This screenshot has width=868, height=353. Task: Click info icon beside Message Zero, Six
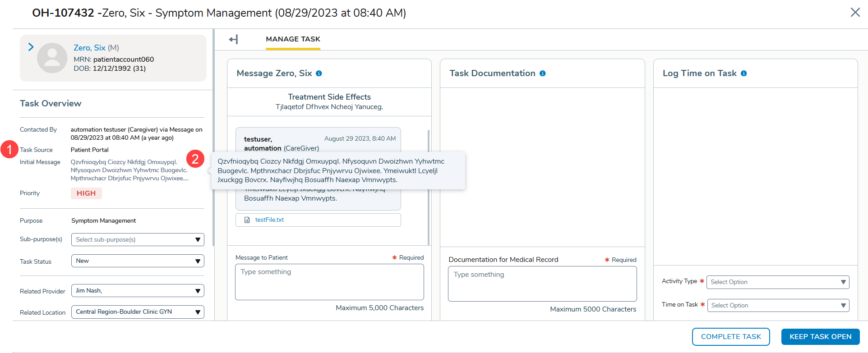[319, 73]
